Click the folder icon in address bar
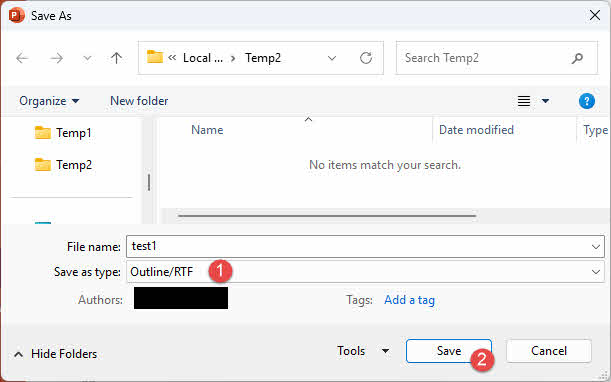 pyautogui.click(x=155, y=57)
